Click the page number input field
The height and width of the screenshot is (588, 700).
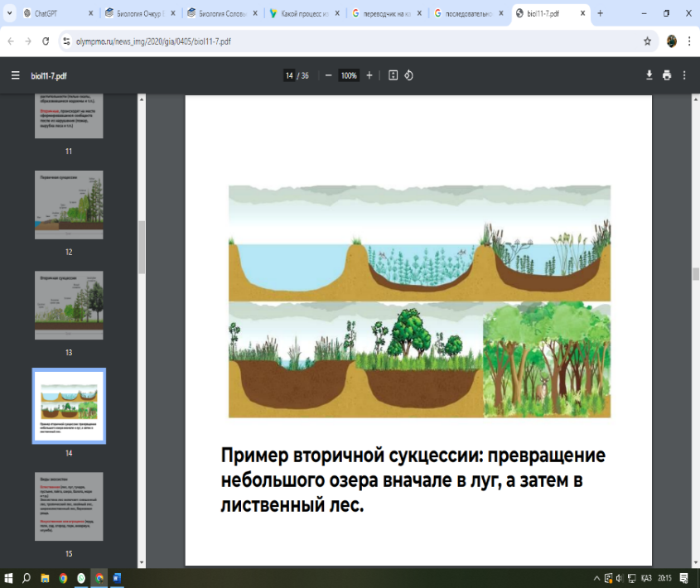[289, 75]
